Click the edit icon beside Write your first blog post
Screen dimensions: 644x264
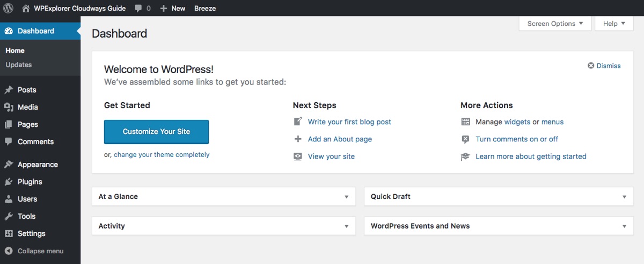coord(298,122)
